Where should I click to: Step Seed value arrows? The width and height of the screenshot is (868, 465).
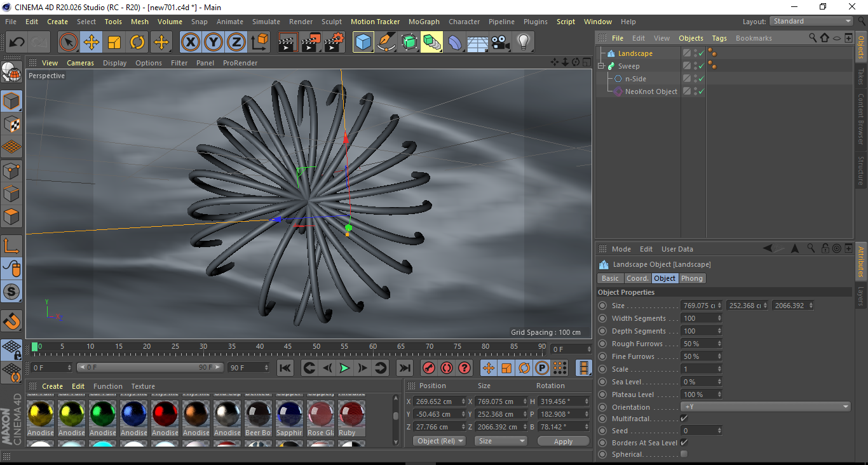(719, 431)
